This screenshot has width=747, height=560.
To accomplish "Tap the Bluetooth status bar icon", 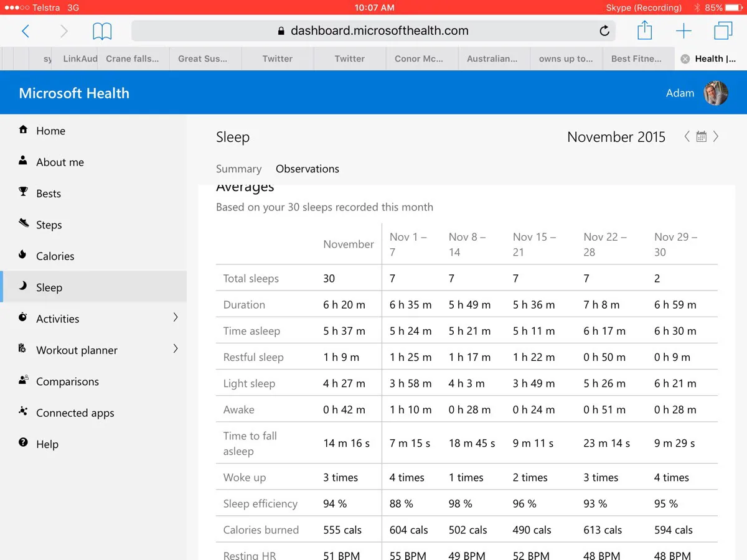I will point(697,7).
